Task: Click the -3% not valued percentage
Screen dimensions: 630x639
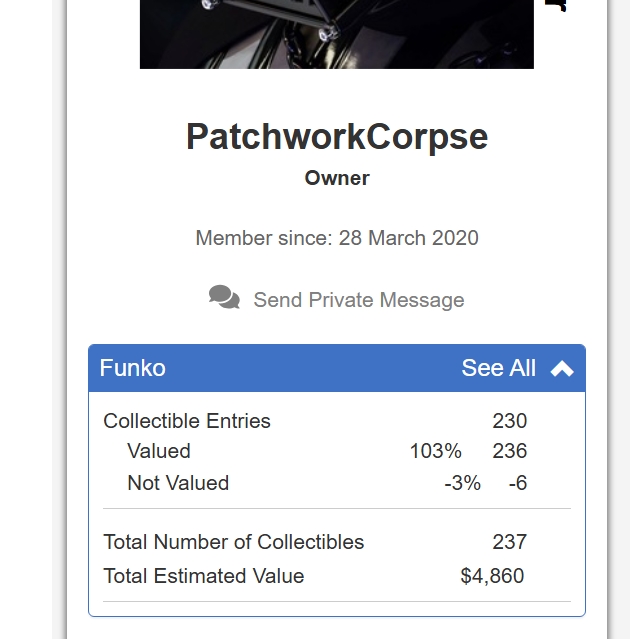Action: click(463, 483)
